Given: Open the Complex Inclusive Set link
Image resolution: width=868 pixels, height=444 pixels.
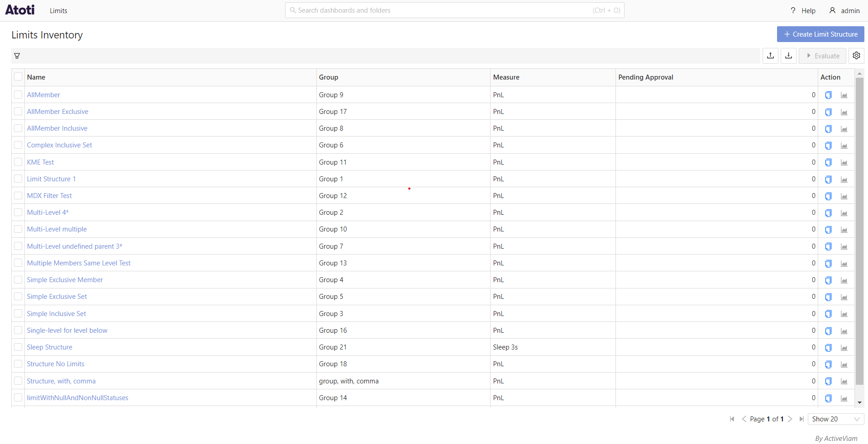Looking at the screenshot, I should click(x=59, y=145).
